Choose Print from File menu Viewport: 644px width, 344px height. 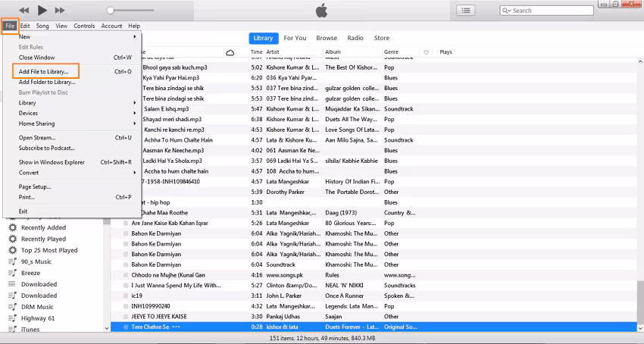(x=72, y=197)
